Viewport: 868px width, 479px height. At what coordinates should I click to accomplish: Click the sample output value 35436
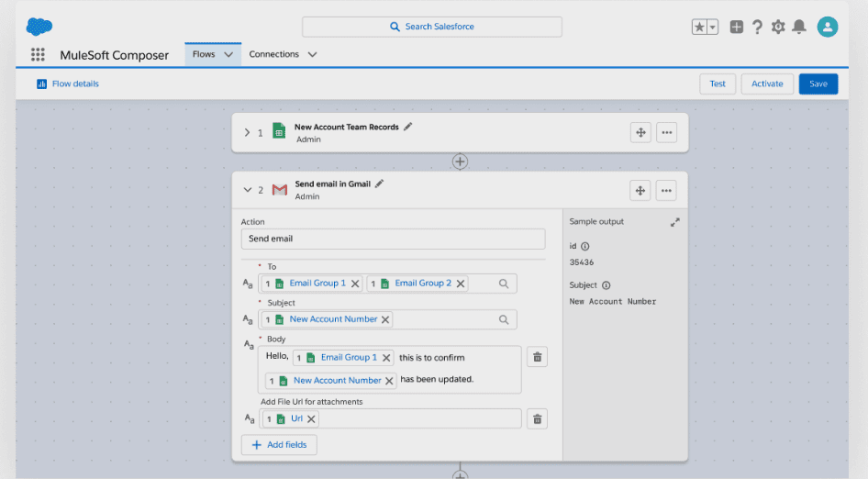tap(581, 262)
